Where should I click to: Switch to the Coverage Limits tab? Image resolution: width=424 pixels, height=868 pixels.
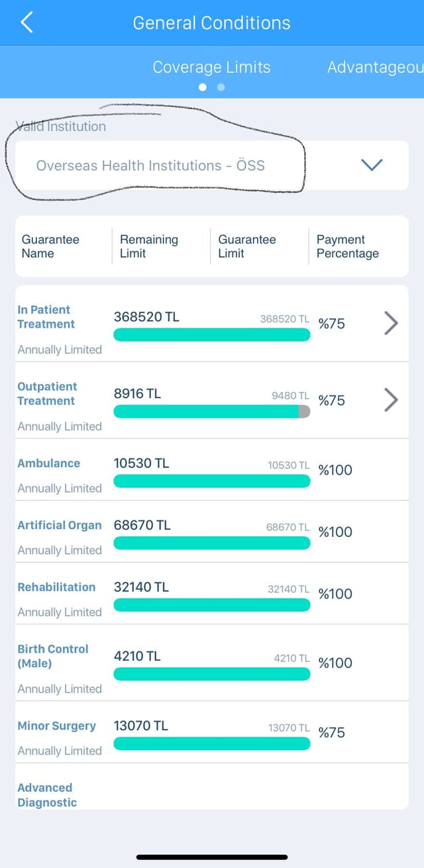[x=211, y=68]
